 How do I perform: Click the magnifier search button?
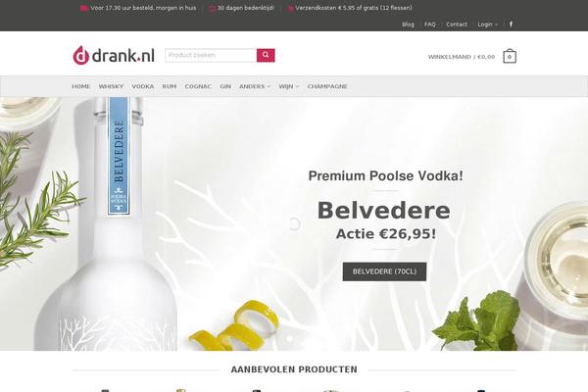[266, 55]
